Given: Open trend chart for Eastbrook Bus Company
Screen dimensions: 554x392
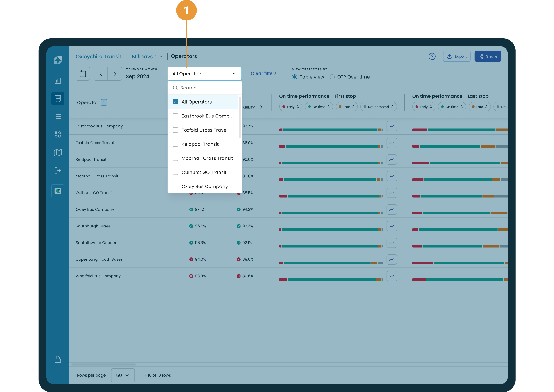Looking at the screenshot, I should pos(391,126).
